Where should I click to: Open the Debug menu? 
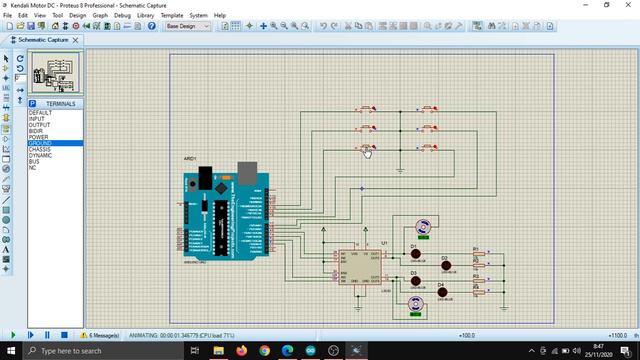click(122, 16)
